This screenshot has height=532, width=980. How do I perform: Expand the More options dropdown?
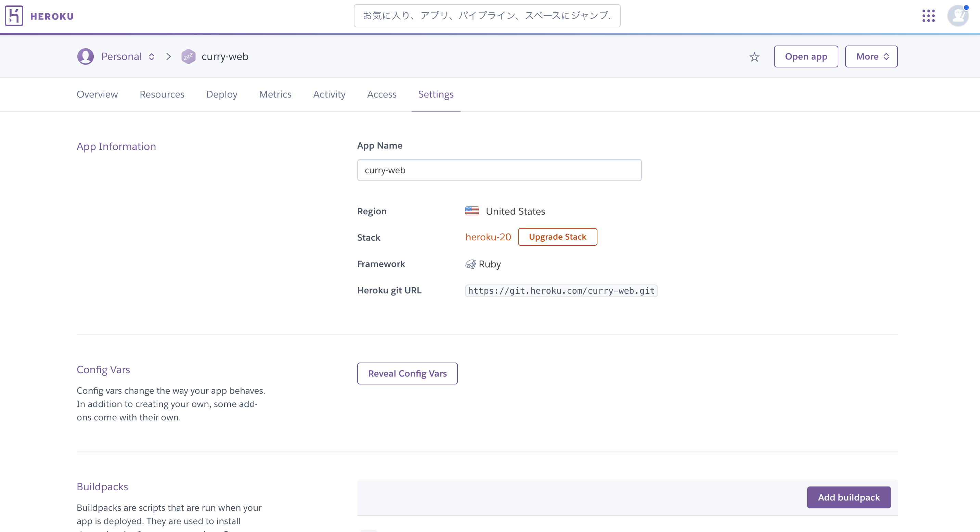click(871, 56)
